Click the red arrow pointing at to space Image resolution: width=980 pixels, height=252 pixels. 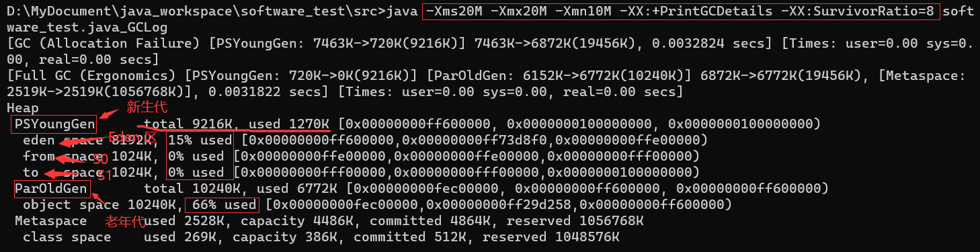(x=73, y=174)
